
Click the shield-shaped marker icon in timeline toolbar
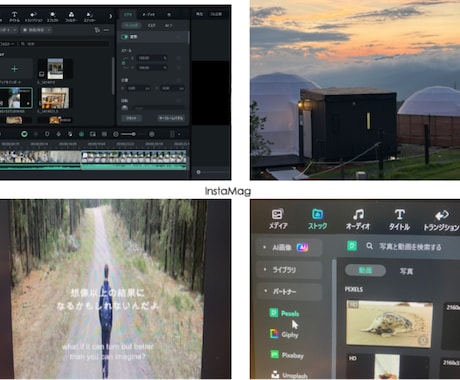coord(47,134)
